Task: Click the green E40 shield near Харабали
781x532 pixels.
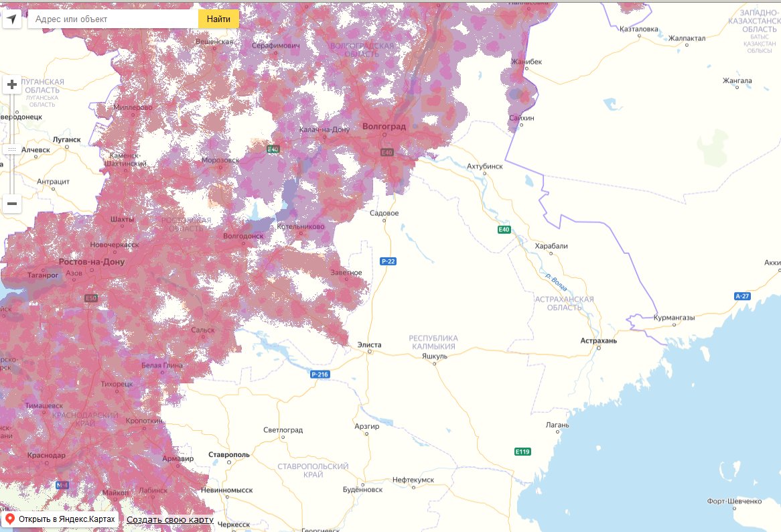Action: tap(504, 229)
